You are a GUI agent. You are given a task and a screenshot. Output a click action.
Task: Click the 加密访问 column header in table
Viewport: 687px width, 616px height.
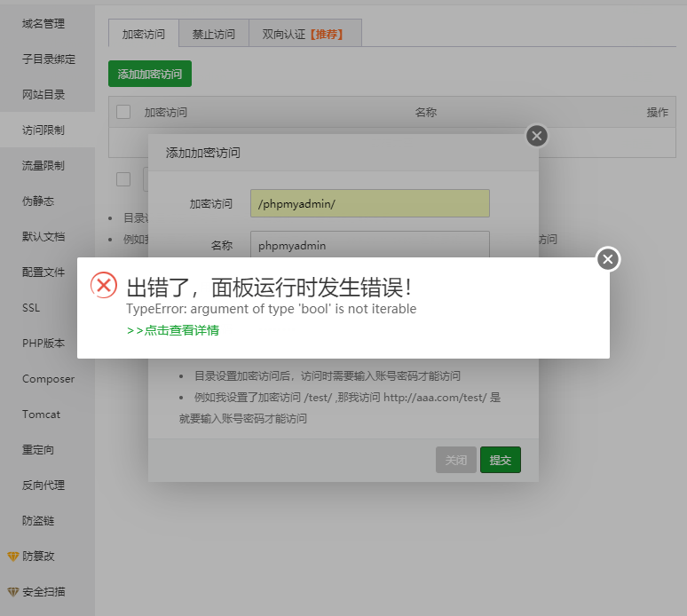click(166, 112)
